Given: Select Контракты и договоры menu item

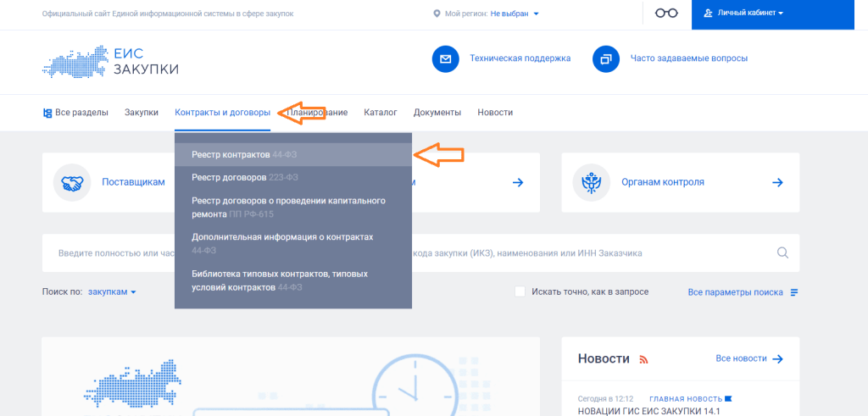Looking at the screenshot, I should (223, 113).
